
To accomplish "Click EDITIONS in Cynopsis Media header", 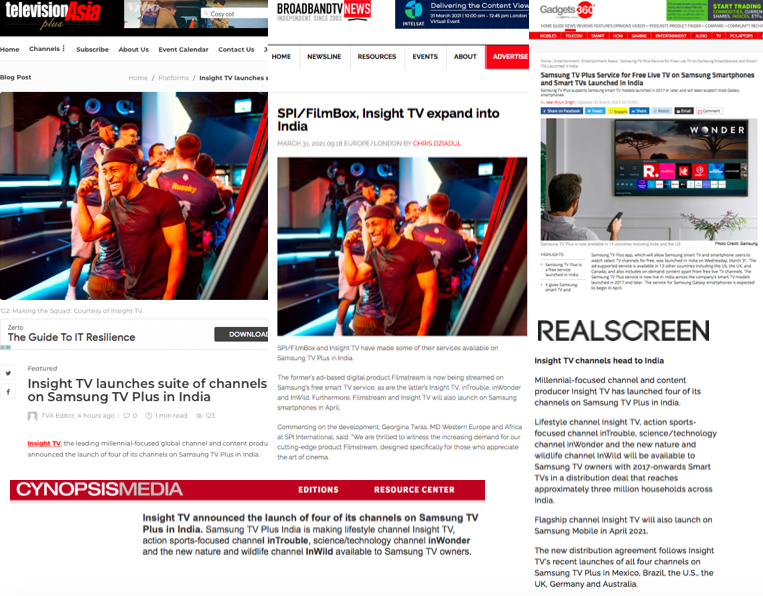I will click(x=318, y=489).
